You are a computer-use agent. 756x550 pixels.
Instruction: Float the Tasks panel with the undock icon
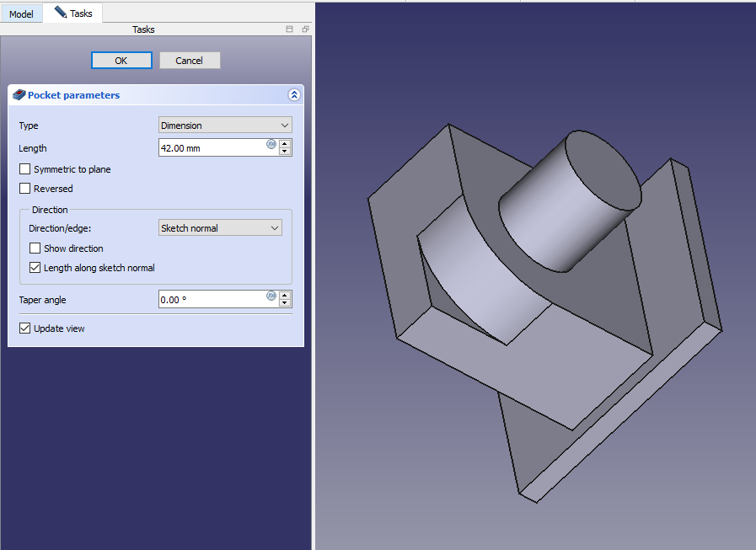click(305, 29)
